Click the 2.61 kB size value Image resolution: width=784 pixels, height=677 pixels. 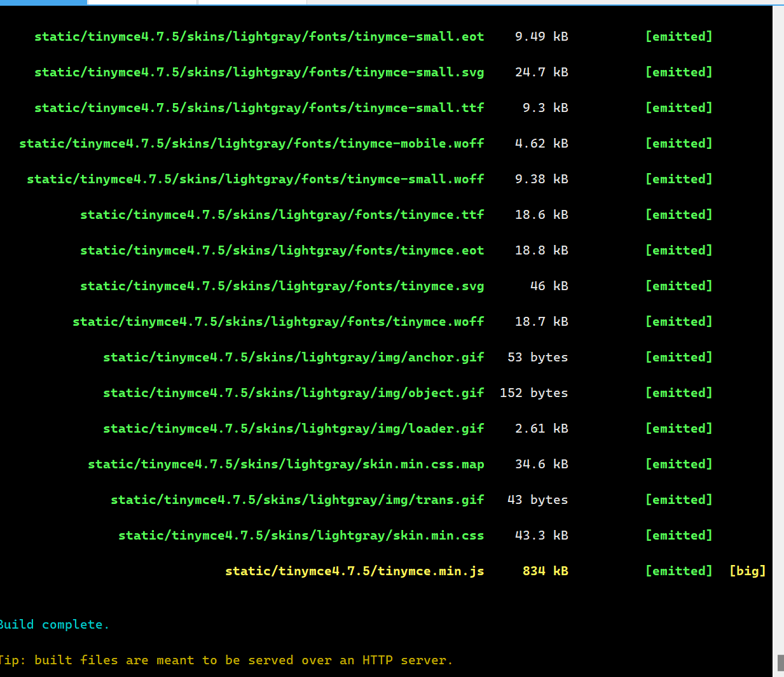(542, 429)
